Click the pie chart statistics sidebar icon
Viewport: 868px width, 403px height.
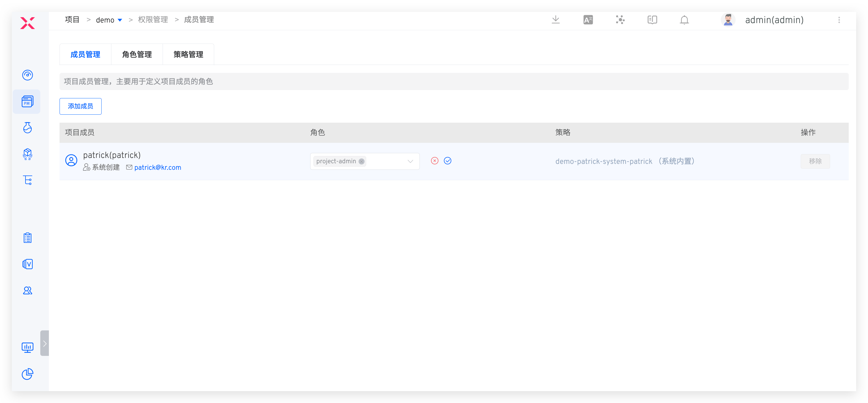click(27, 374)
